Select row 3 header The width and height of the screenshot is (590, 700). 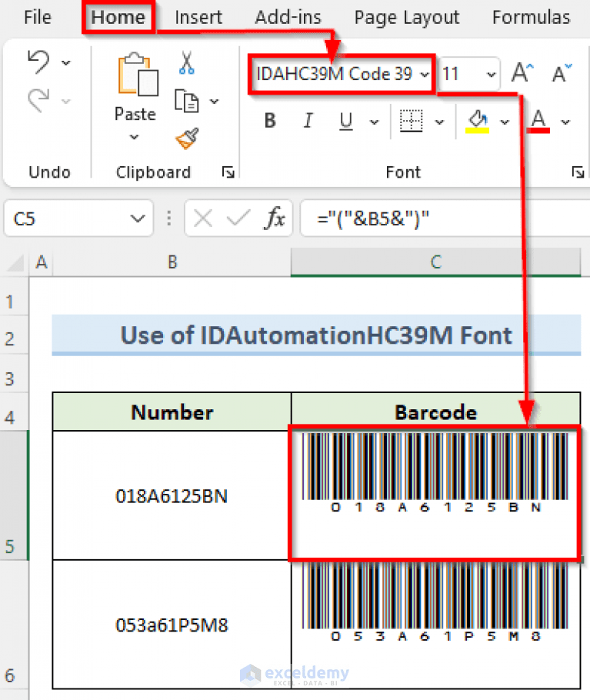pyautogui.click(x=15, y=373)
